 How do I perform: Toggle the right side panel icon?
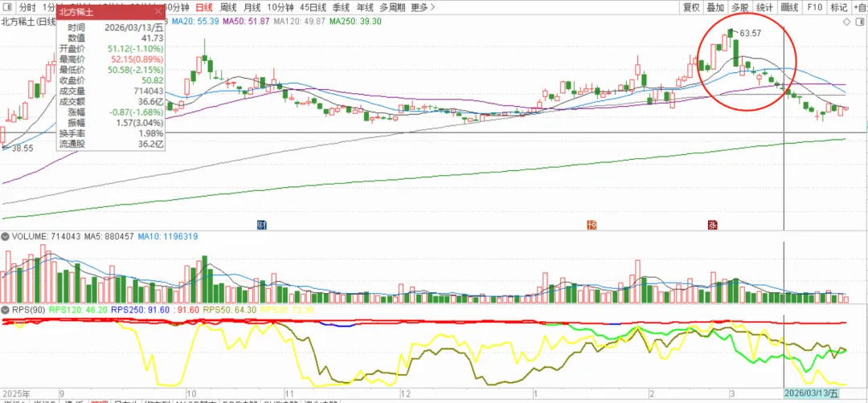(861, 22)
